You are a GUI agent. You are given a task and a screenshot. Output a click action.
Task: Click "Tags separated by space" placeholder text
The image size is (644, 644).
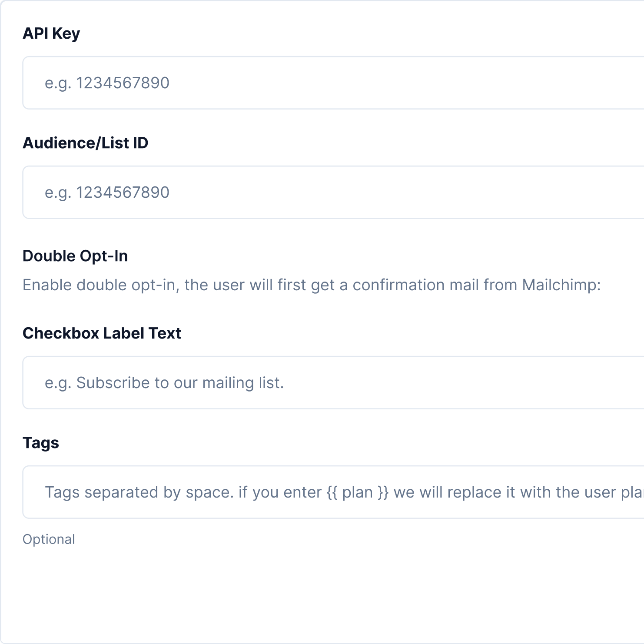point(139,492)
